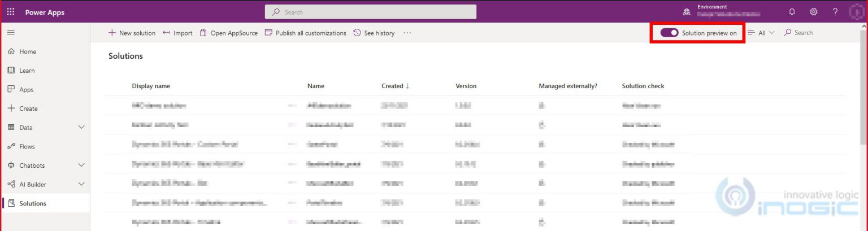Click New solution button
Screen dimensions: 868x231
coord(132,33)
